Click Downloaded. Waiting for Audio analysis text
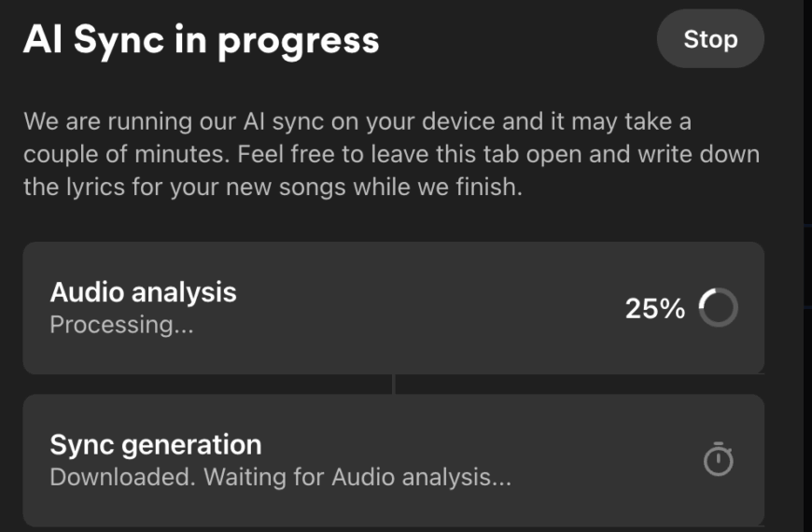812x532 pixels. tap(281, 477)
